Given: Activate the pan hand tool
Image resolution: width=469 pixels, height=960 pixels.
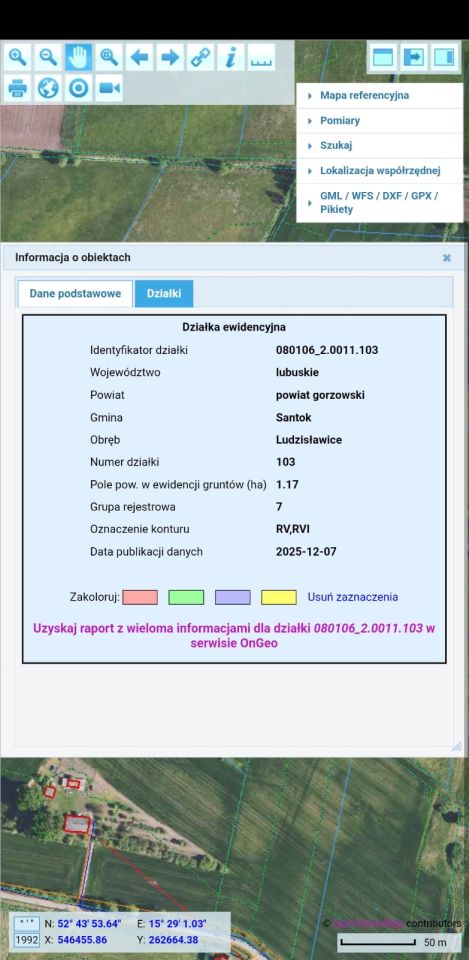Looking at the screenshot, I should [78, 58].
